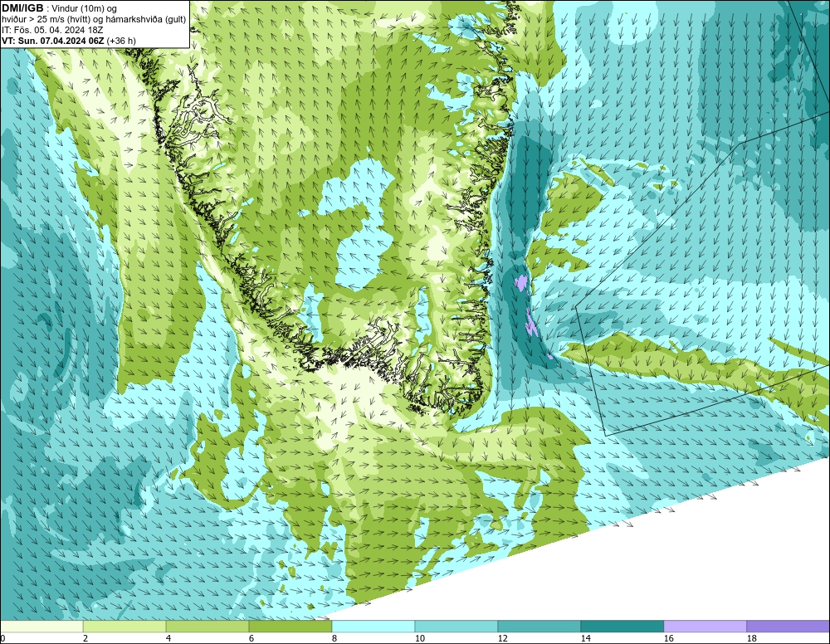Image resolution: width=830 pixels, height=644 pixels.
Task: Click the legend label '6'
Action: 251,638
